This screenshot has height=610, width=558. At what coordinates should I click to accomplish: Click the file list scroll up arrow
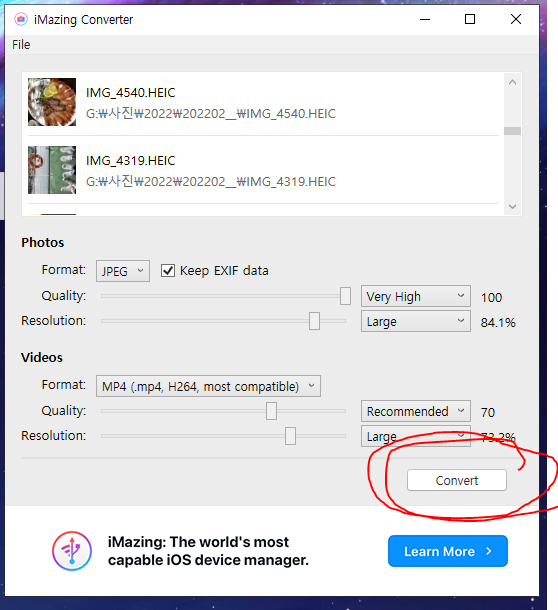tap(512, 82)
